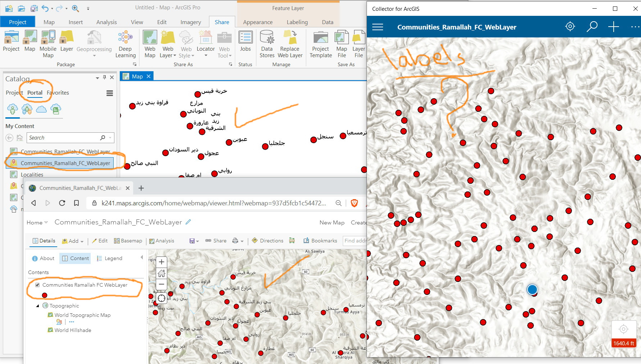The image size is (641, 364).
Task: Toggle auto-hide pin on Catalog pane
Action: pos(105,77)
